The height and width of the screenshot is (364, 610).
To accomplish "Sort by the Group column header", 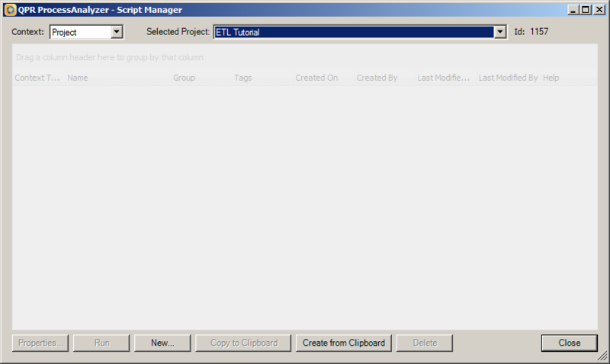I will [x=201, y=78].
